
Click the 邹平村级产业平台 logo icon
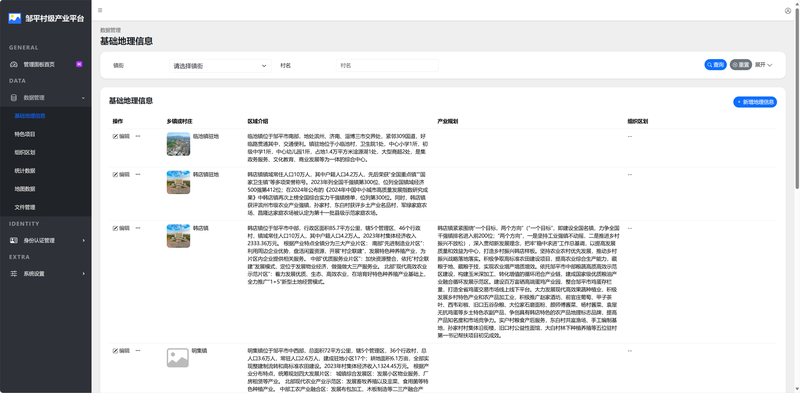(x=14, y=18)
